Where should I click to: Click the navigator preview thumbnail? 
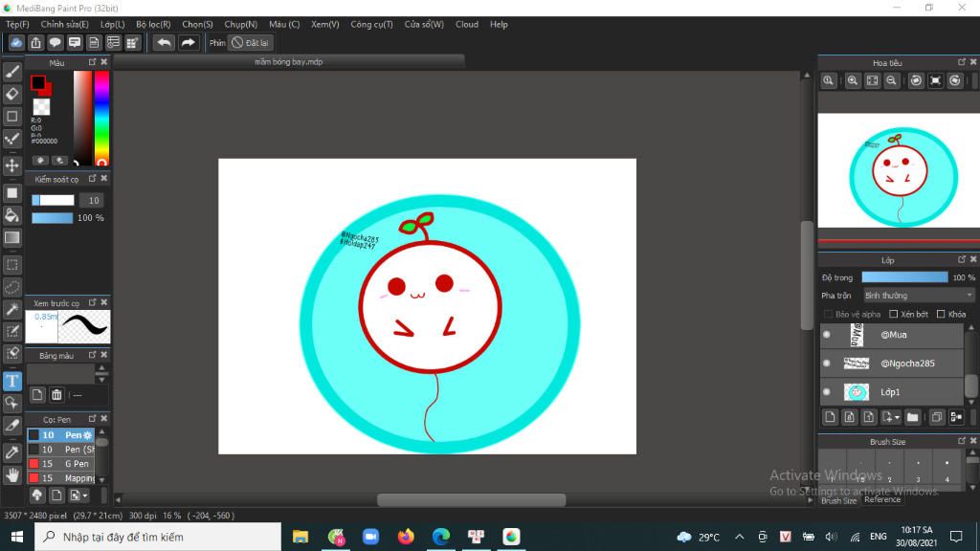tap(899, 170)
